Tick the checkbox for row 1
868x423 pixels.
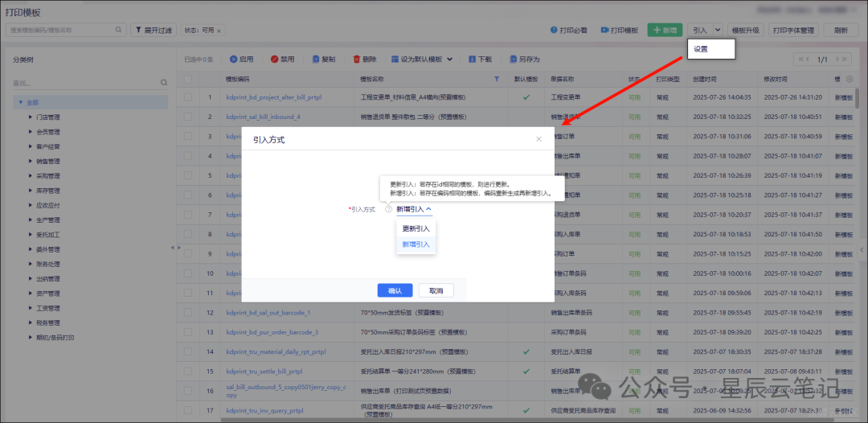pyautogui.click(x=187, y=97)
